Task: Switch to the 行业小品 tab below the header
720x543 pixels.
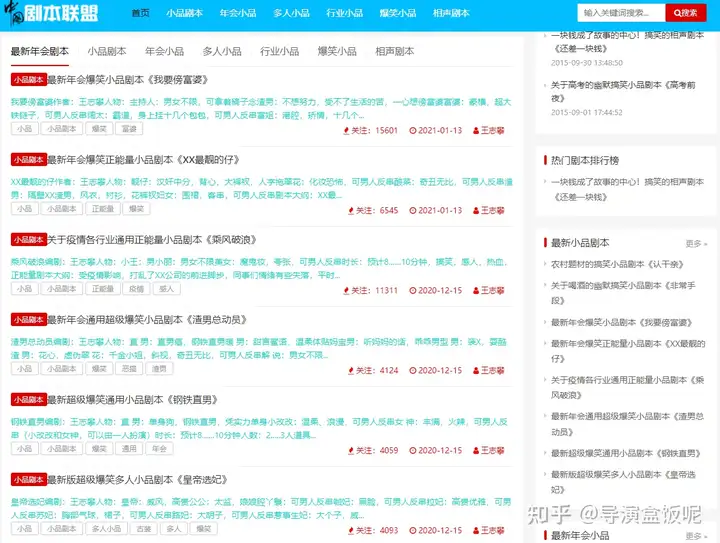Action: tap(279, 51)
